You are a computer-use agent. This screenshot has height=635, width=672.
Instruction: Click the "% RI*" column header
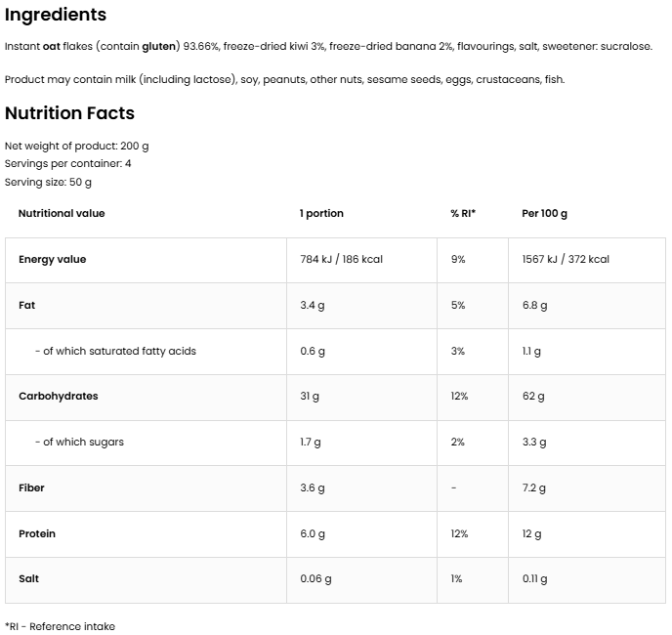click(462, 213)
